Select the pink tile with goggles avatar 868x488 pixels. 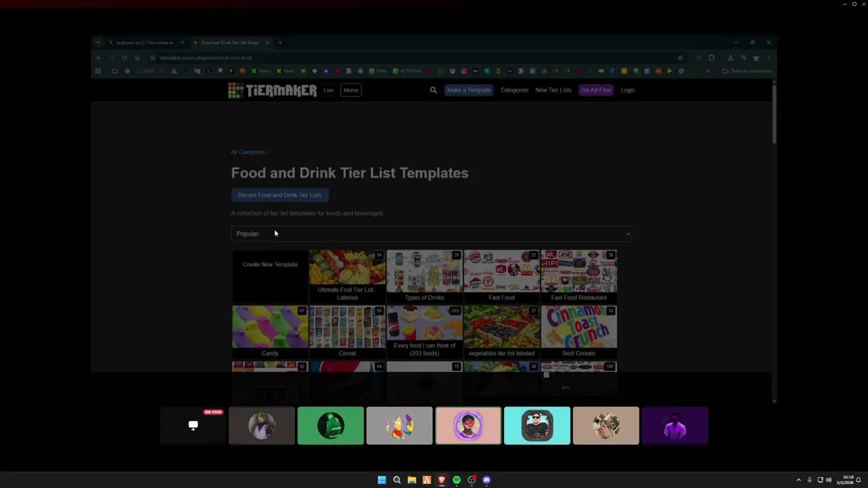tap(469, 426)
